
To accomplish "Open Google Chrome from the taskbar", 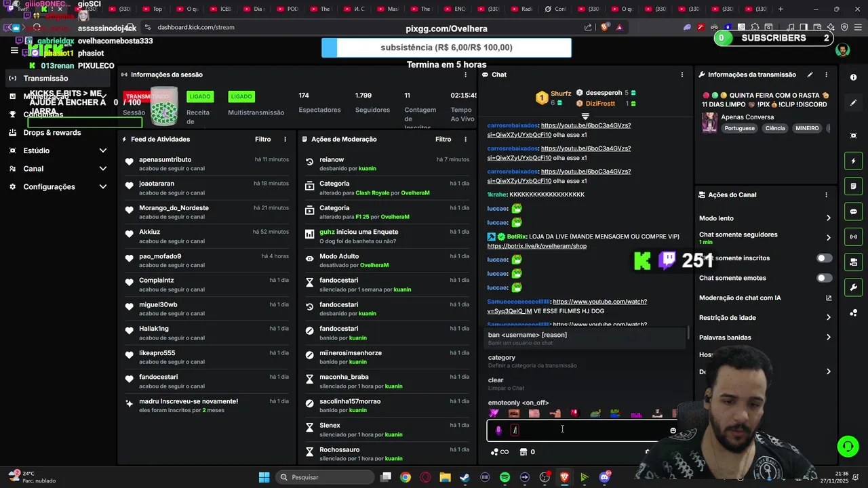I will (x=405, y=477).
